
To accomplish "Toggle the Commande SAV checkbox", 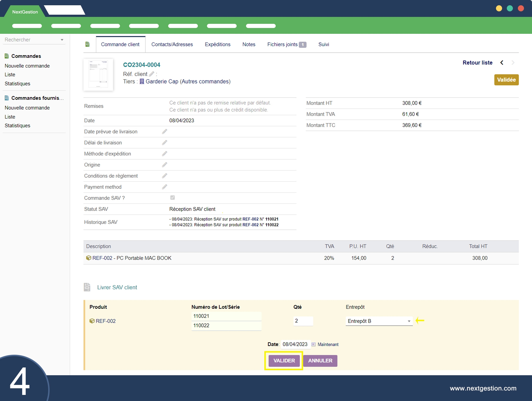I will coord(172,198).
